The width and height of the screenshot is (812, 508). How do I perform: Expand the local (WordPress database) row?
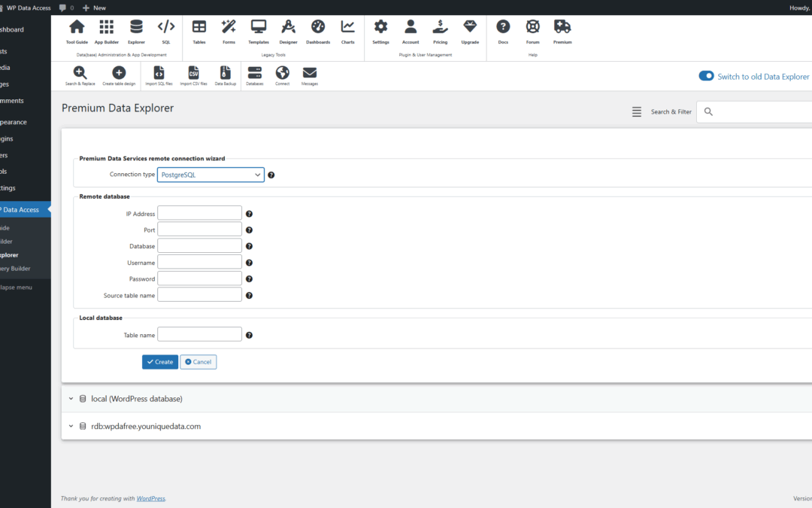[x=436, y=399]
